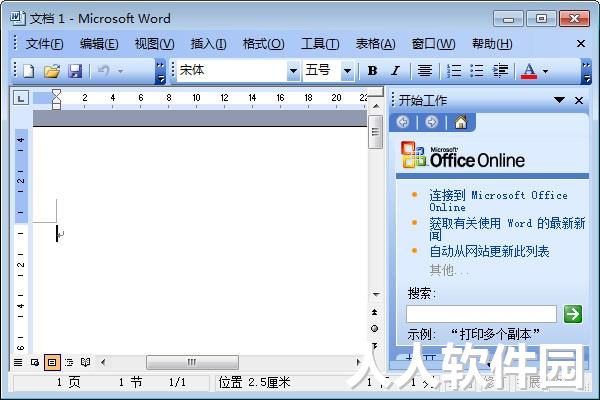Click the Office Online logo
The height and width of the screenshot is (400, 600).
[x=463, y=155]
